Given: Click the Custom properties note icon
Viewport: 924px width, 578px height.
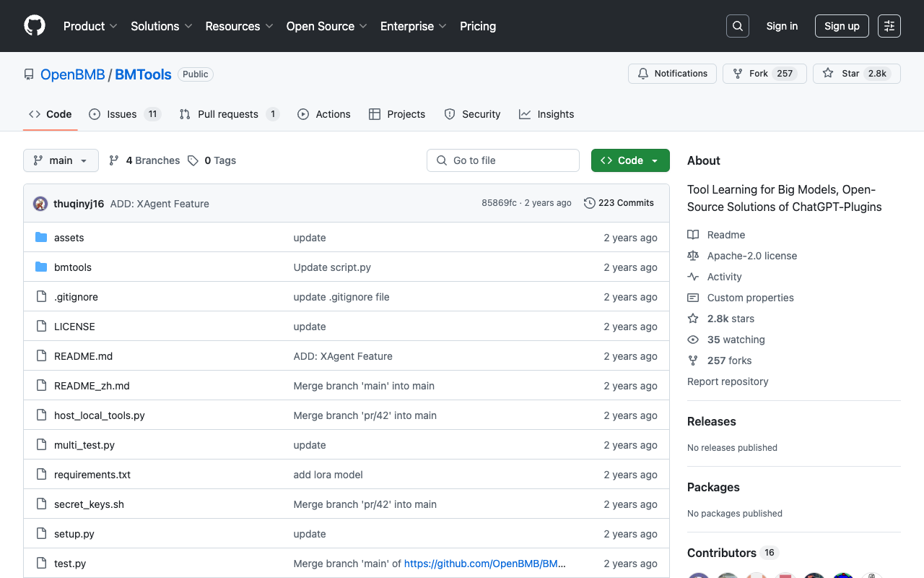Looking at the screenshot, I should (x=693, y=298).
